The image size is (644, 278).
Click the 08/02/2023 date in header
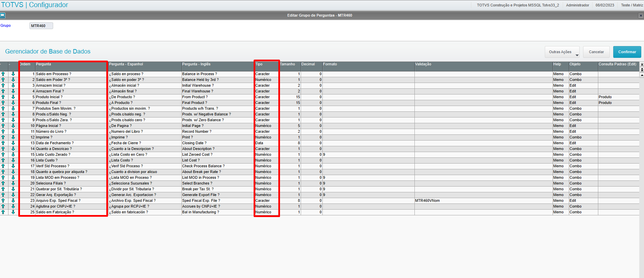[605, 5]
